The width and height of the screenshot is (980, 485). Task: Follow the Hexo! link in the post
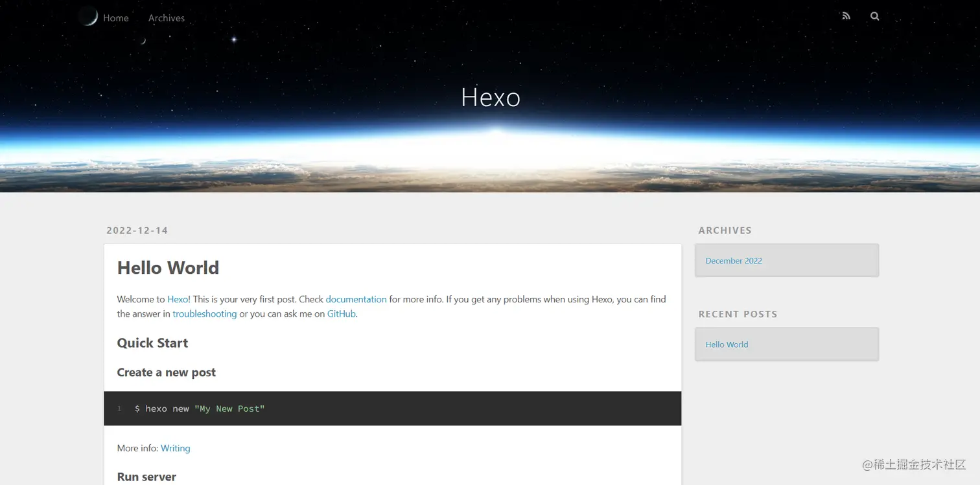[179, 299]
